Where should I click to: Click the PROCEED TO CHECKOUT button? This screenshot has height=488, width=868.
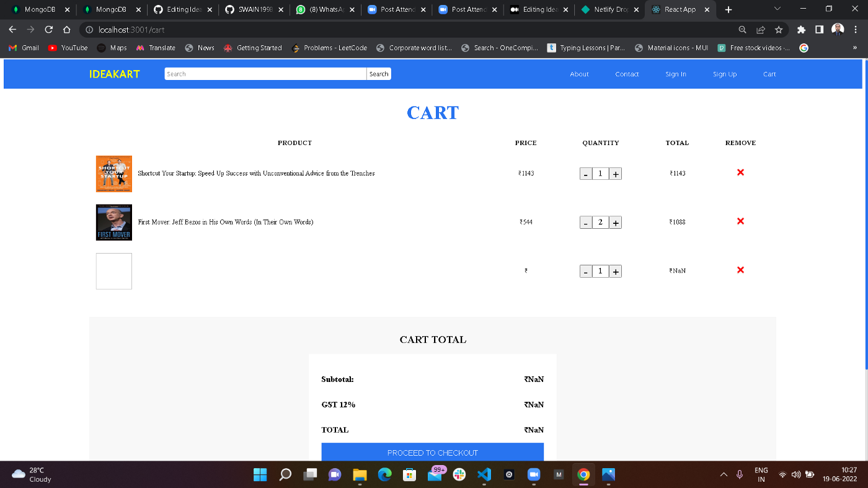(432, 453)
